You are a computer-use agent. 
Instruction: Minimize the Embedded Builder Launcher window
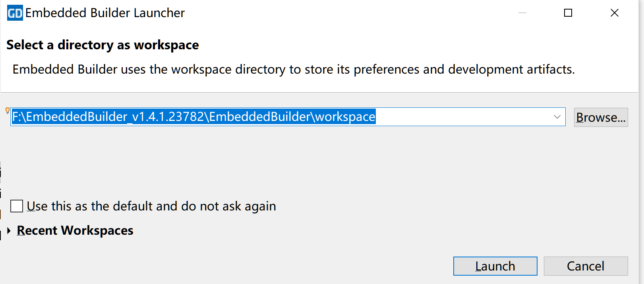click(522, 13)
